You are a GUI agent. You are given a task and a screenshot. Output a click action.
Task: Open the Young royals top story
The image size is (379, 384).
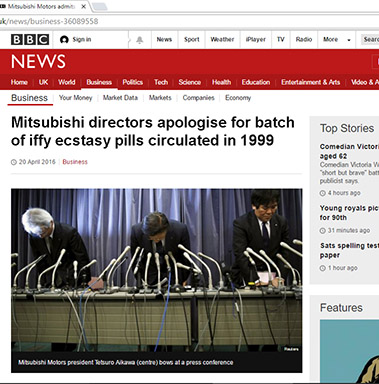tap(349, 213)
